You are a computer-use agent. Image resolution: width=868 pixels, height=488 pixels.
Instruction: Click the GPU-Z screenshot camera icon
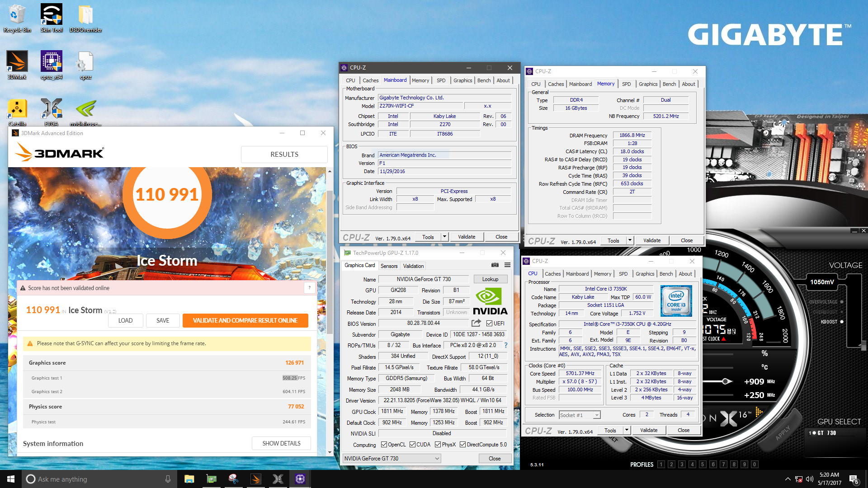pos(495,265)
